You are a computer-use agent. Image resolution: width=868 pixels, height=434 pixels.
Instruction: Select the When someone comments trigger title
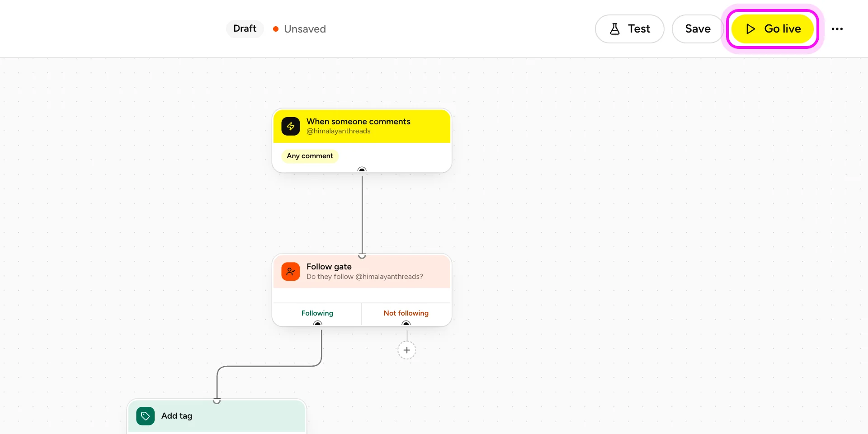[x=359, y=121]
